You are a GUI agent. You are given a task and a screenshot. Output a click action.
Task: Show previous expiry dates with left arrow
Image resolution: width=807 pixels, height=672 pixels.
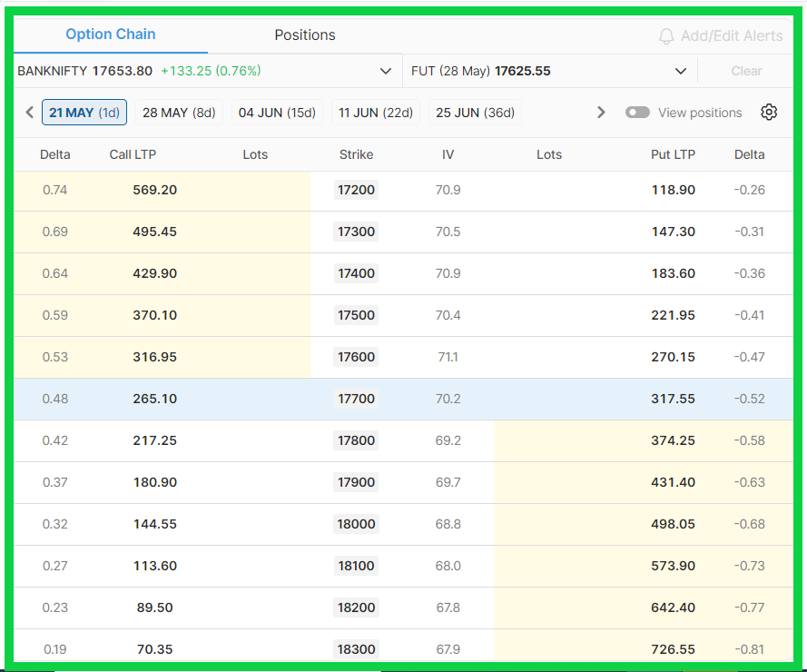(30, 113)
